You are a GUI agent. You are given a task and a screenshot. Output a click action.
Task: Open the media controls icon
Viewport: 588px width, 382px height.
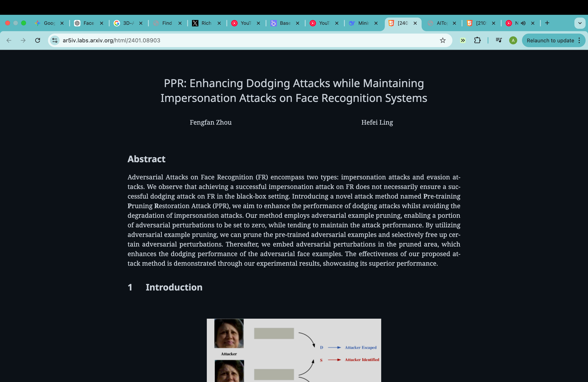[499, 40]
